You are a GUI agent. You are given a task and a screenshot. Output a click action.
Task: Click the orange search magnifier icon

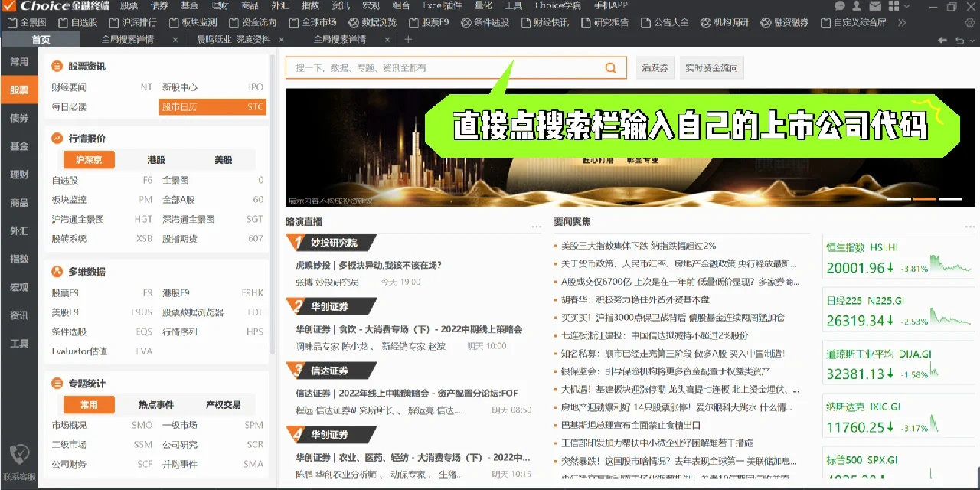(610, 68)
